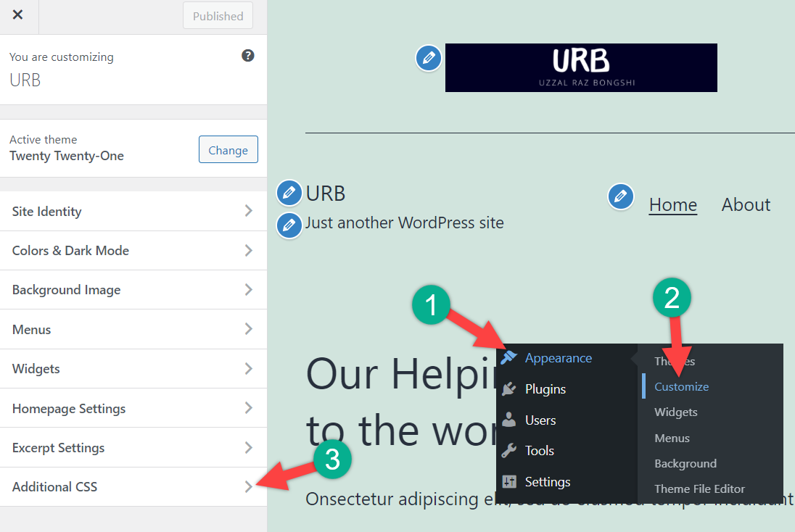Image resolution: width=795 pixels, height=532 pixels.
Task: Click the edit pencil next to the URB site title
Action: pyautogui.click(x=289, y=194)
